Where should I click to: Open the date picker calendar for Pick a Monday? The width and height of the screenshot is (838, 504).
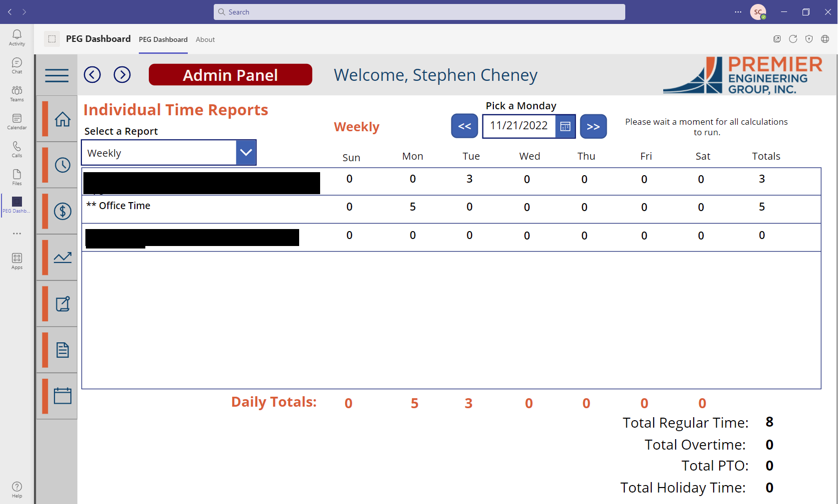[x=565, y=126]
